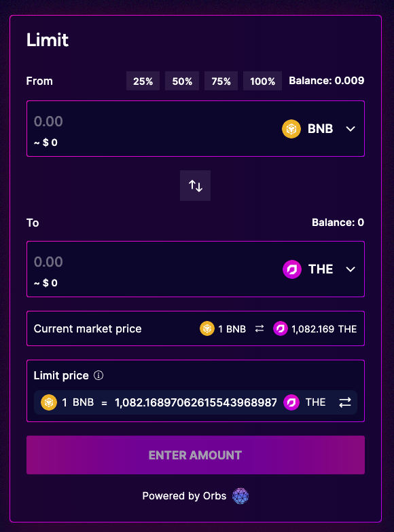The height and width of the screenshot is (532, 394).
Task: Flip current market price swap arrows
Action: tap(259, 328)
